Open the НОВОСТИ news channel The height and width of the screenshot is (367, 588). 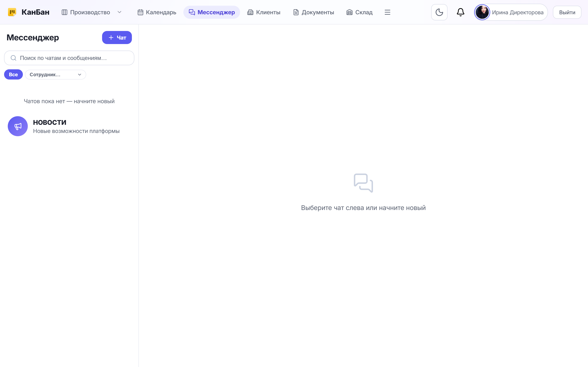click(x=69, y=126)
